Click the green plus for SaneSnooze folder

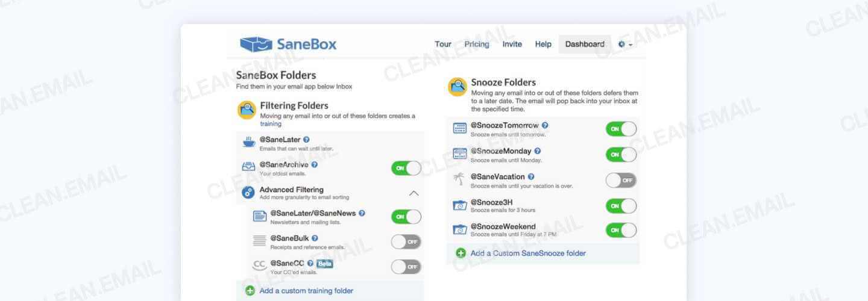[461, 253]
